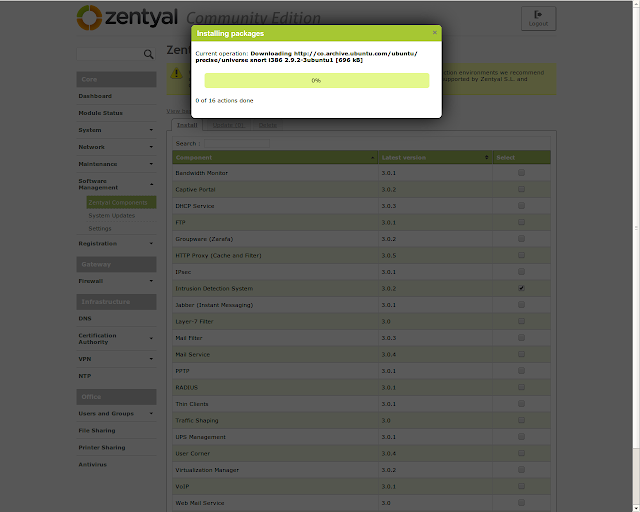Click the Infrastructure section header
Image resolution: width=640 pixels, height=512 pixels.
[116, 302]
